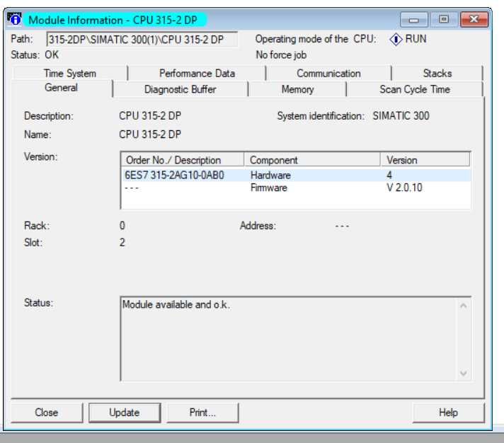This screenshot has height=443, width=504.
Task: Click the 'Module available and o.k.' status text
Action: (x=176, y=304)
